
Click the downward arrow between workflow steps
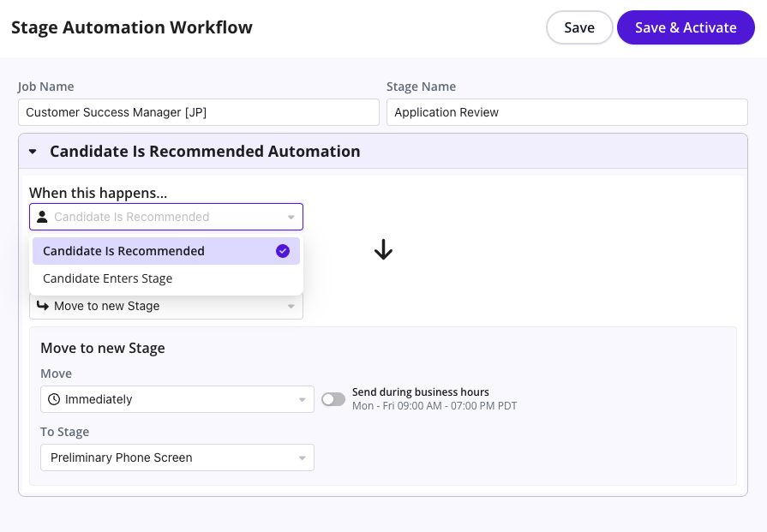pos(383,249)
